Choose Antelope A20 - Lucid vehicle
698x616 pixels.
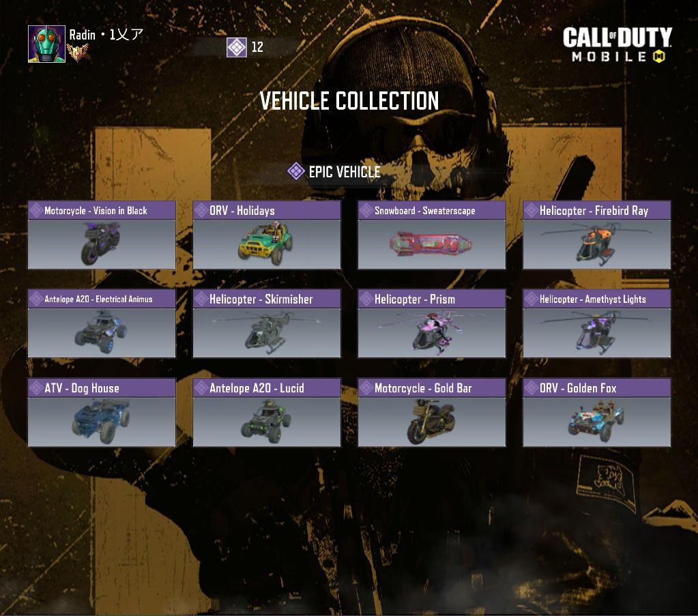pos(267,413)
